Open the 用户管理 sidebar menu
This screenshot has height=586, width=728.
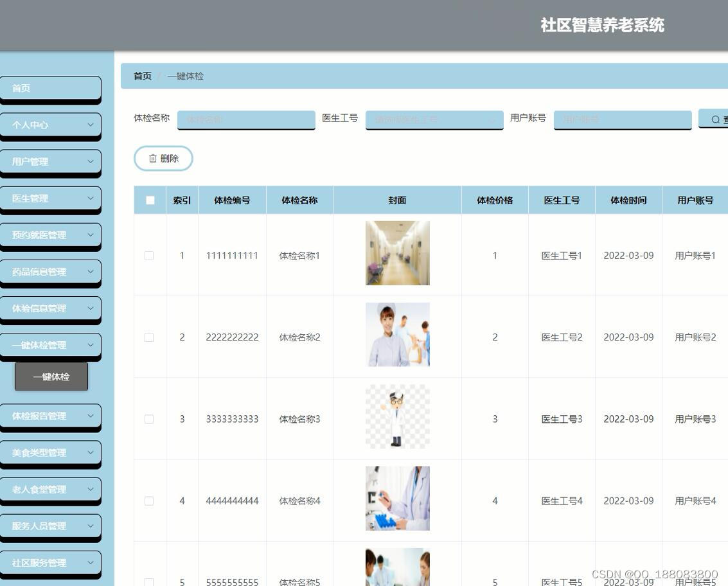click(x=51, y=161)
